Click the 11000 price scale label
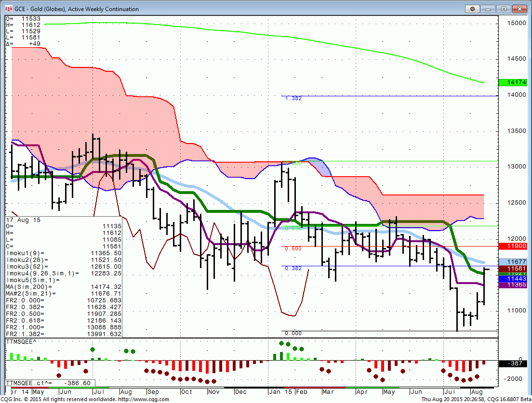This screenshot has width=532, height=403. coord(517,311)
